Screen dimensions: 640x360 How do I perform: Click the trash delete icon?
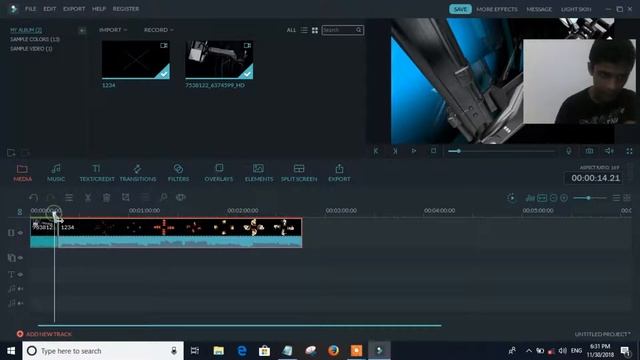[107, 198]
